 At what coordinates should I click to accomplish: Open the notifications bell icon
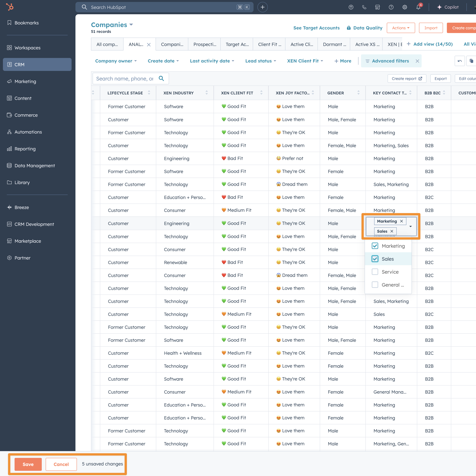(418, 7)
